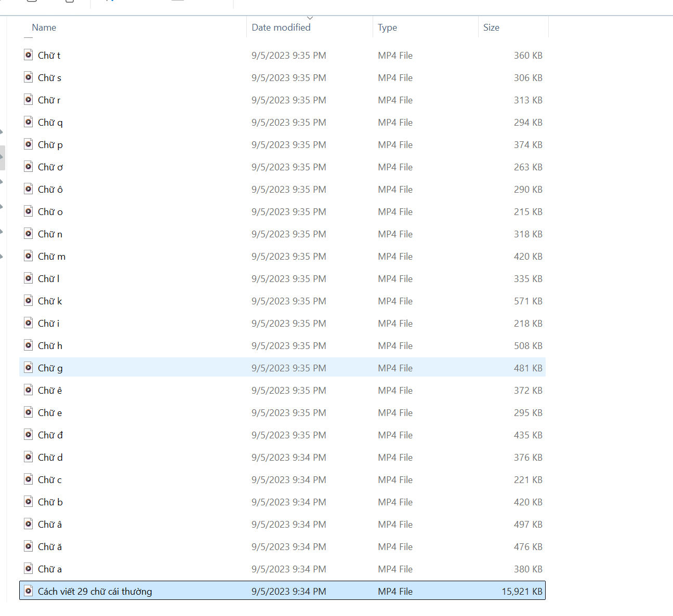
Task: Select the video icon for Chữ l
Action: [x=29, y=278]
